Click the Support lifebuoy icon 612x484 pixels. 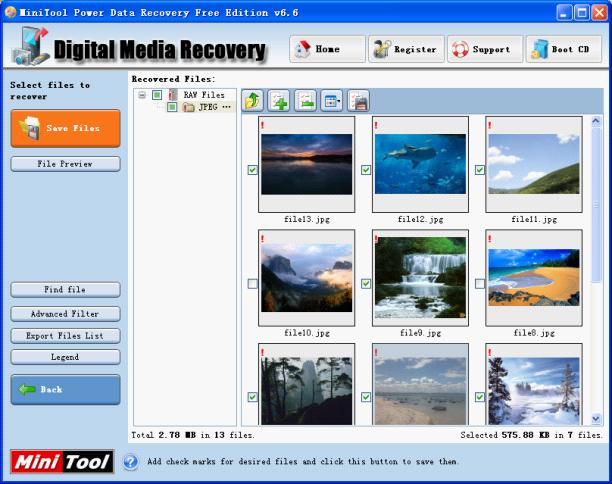point(460,50)
